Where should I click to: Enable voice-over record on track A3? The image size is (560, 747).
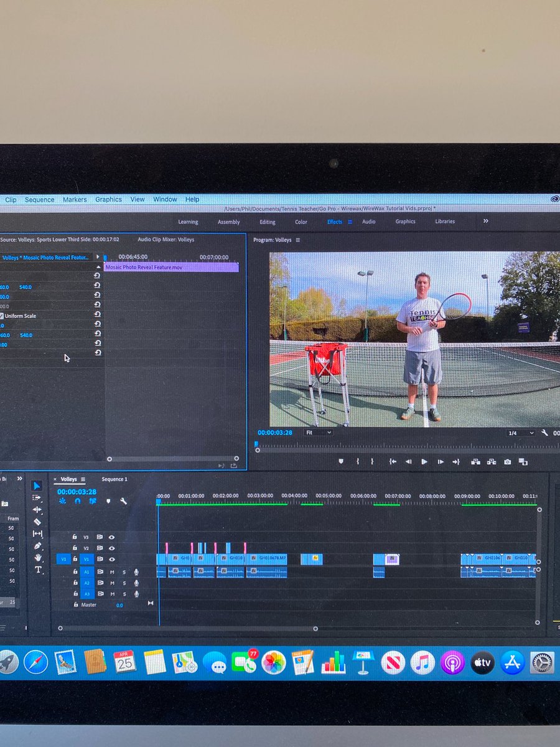pos(136,594)
